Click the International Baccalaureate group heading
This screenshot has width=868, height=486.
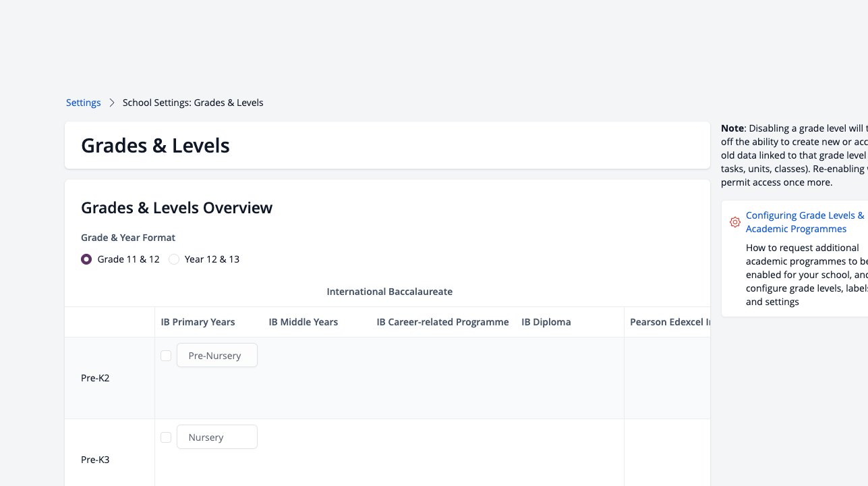390,292
